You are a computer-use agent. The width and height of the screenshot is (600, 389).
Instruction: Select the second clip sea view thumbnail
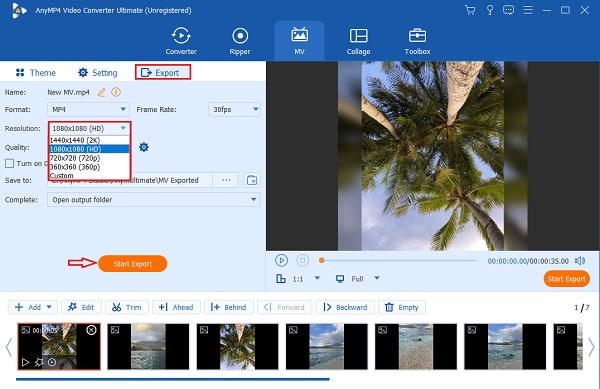(x=148, y=347)
